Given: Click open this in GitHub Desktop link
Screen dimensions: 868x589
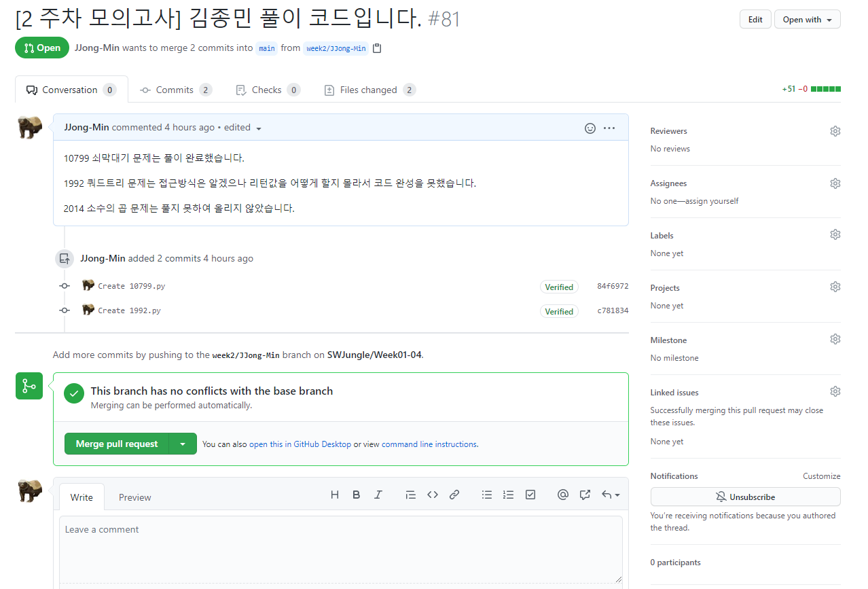Looking at the screenshot, I should [x=300, y=444].
